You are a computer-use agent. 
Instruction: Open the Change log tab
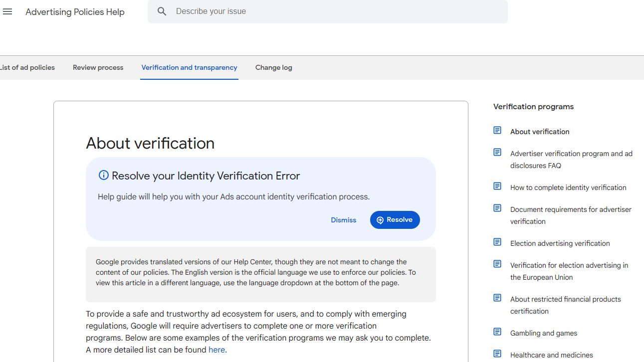tap(273, 68)
